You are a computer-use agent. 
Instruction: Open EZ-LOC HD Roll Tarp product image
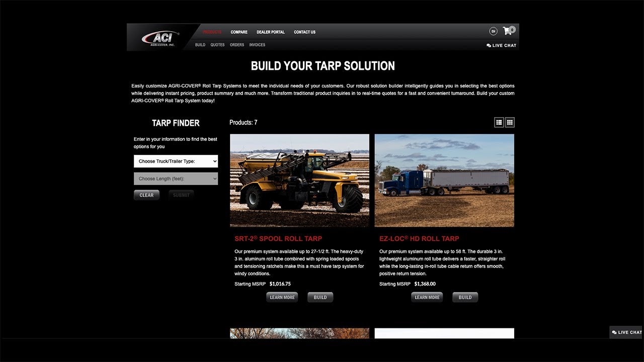coord(444,180)
